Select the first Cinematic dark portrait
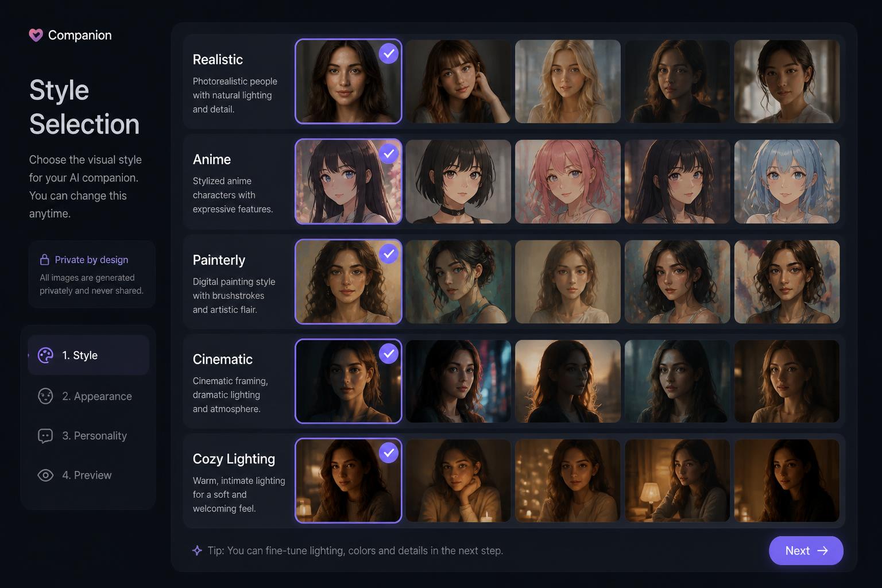The image size is (882, 588). click(348, 381)
